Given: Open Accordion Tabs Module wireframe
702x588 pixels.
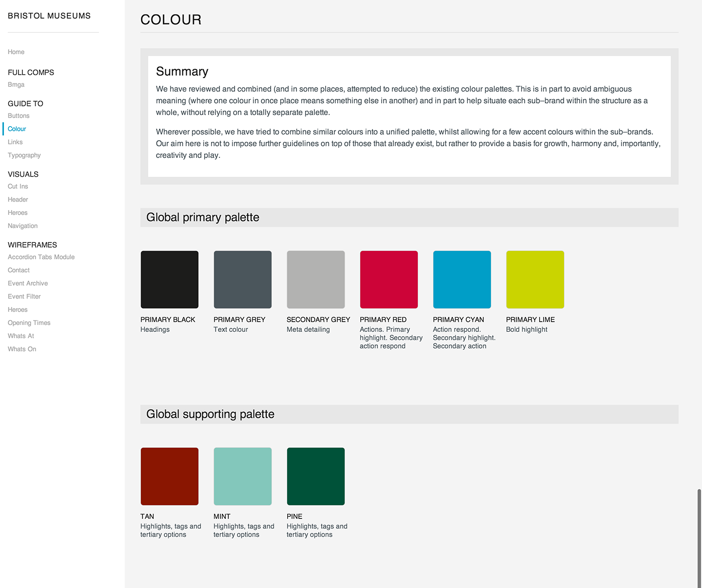Looking at the screenshot, I should pyautogui.click(x=41, y=257).
